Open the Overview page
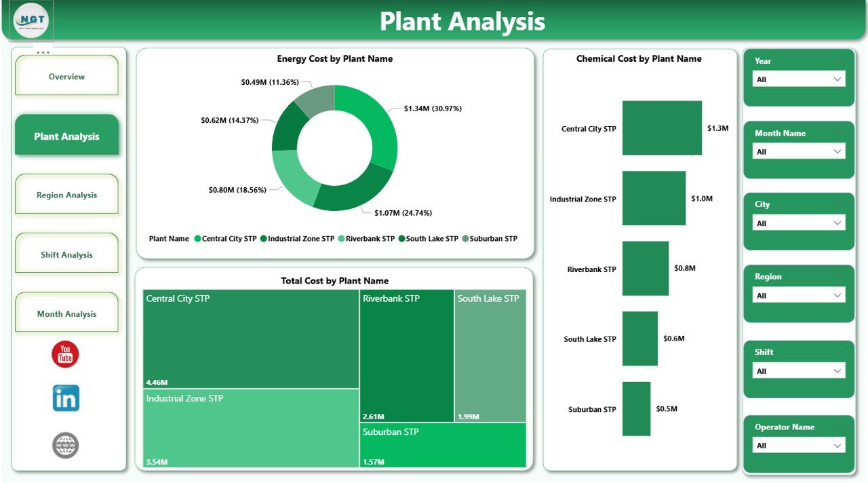The width and height of the screenshot is (868, 483). tap(66, 76)
